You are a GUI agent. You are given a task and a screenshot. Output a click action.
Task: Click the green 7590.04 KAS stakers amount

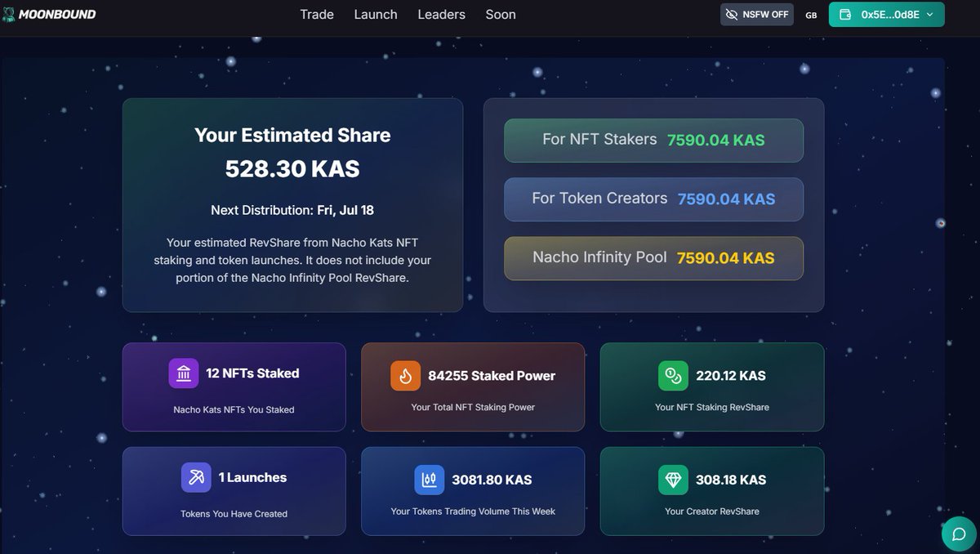coord(716,141)
